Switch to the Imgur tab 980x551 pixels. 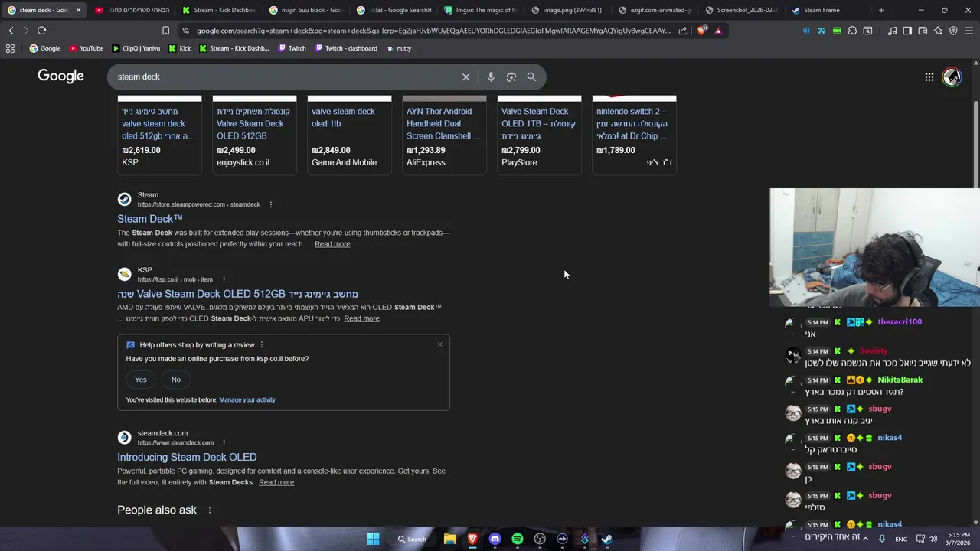(481, 10)
